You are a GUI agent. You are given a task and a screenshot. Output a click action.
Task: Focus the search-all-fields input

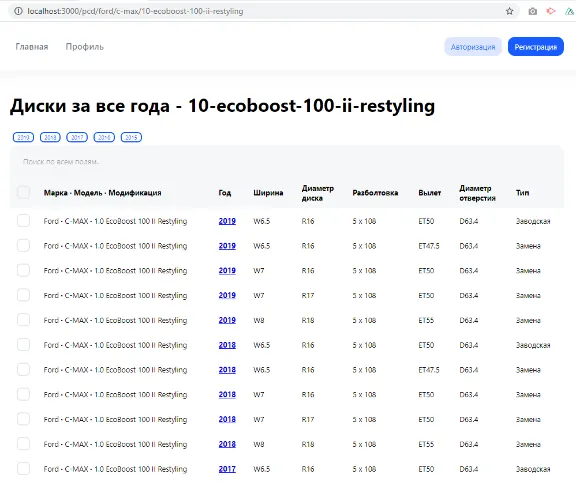click(x=287, y=162)
